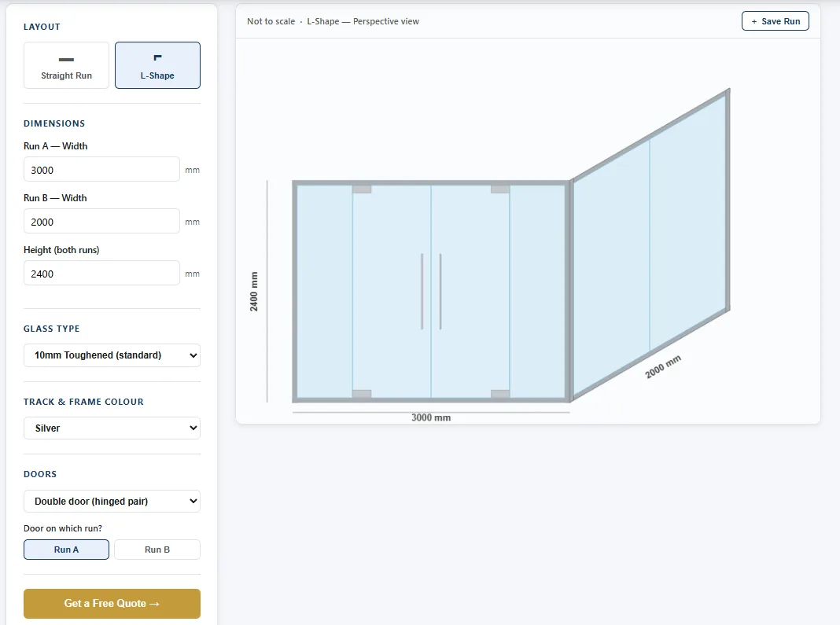
Task: Open the Doors selection dropdown
Action: [112, 501]
